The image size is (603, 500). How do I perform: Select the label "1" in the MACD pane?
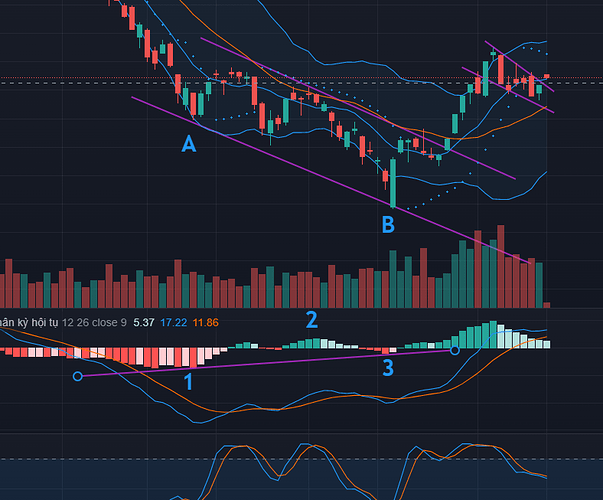tap(188, 382)
